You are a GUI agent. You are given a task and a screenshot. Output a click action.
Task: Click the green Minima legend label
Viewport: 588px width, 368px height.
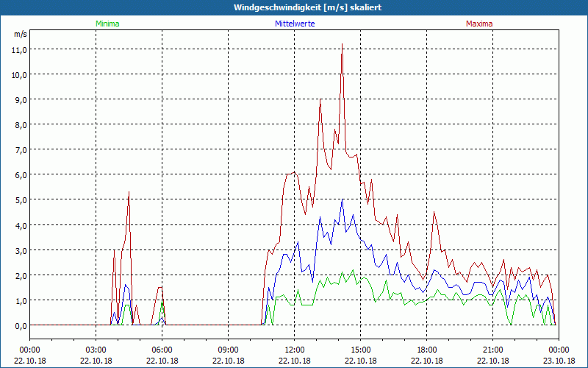pos(107,24)
